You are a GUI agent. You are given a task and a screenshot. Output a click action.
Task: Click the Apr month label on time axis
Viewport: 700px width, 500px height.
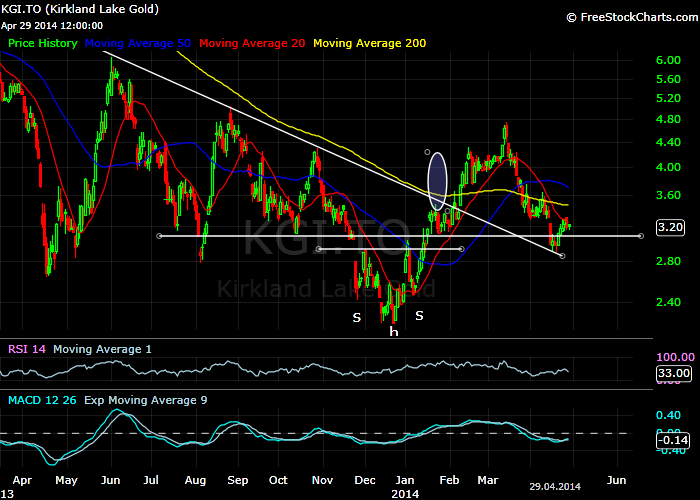coord(22,481)
